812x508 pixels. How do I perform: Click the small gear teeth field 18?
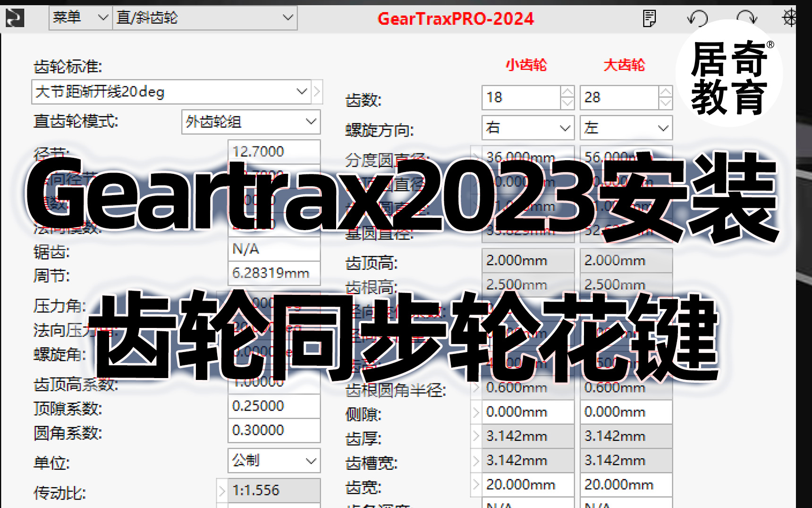coord(521,97)
